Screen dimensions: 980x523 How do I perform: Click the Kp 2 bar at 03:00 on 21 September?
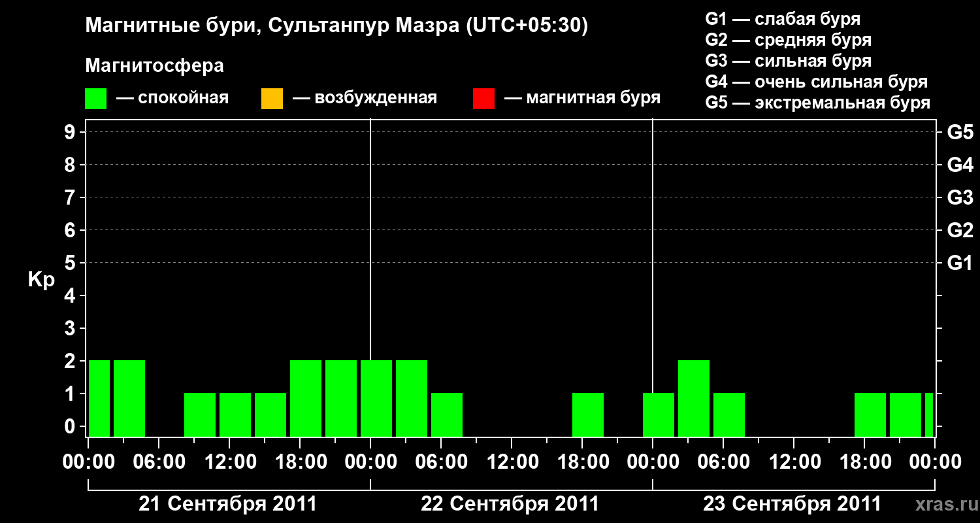tap(129, 398)
